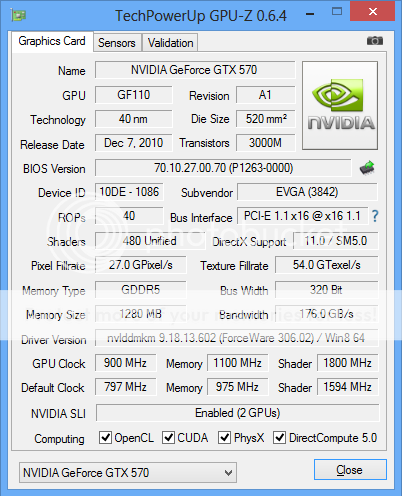The image size is (402, 496).
Task: Click the ROPs field showing 40
Action: click(x=129, y=216)
